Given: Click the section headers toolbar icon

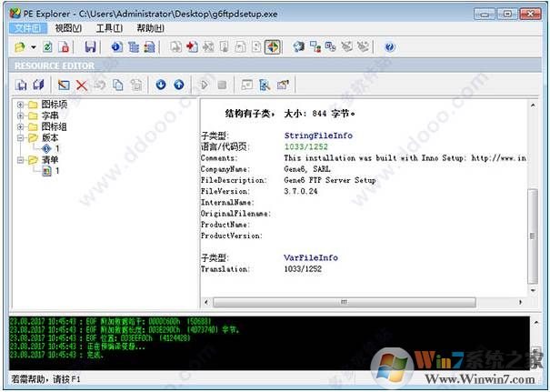Looking at the screenshot, I should tap(149, 47).
